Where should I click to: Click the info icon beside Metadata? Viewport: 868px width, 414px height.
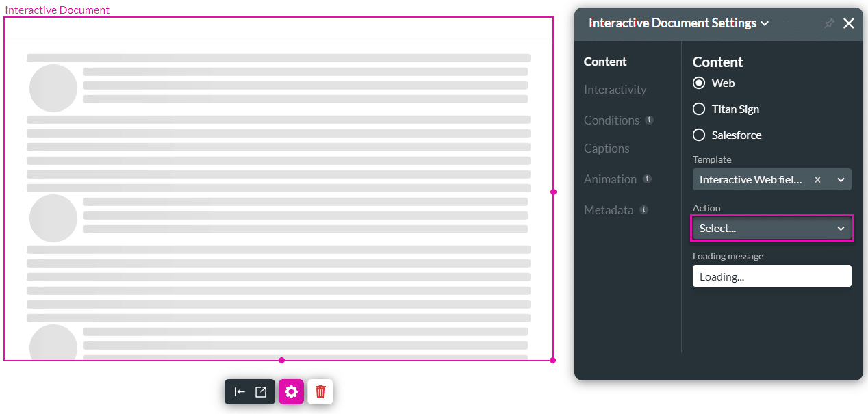[643, 210]
